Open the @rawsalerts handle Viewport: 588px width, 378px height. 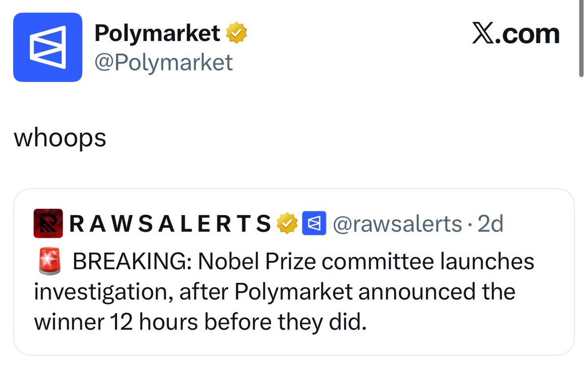click(x=397, y=224)
